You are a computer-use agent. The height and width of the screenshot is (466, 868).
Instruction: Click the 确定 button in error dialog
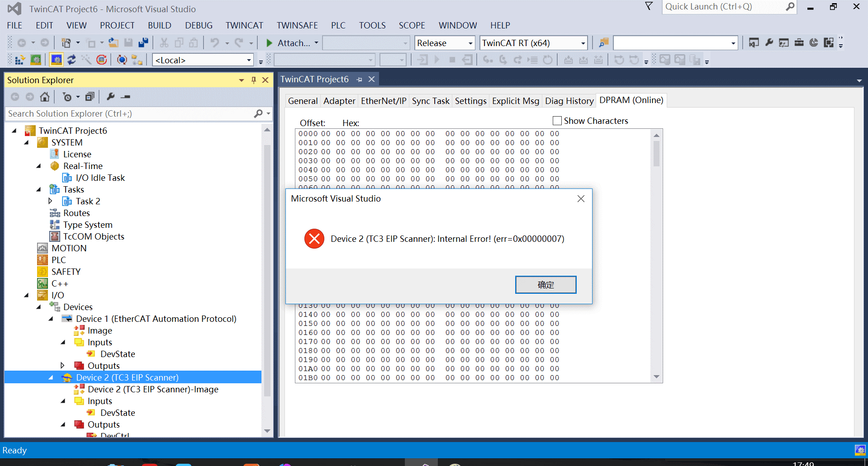click(x=545, y=285)
